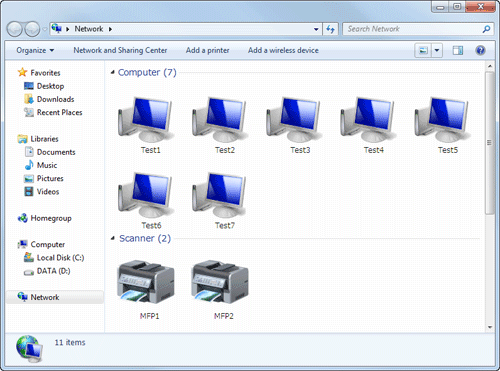Collapse the Computer (7) group
The height and width of the screenshot is (371, 500).
coord(113,72)
